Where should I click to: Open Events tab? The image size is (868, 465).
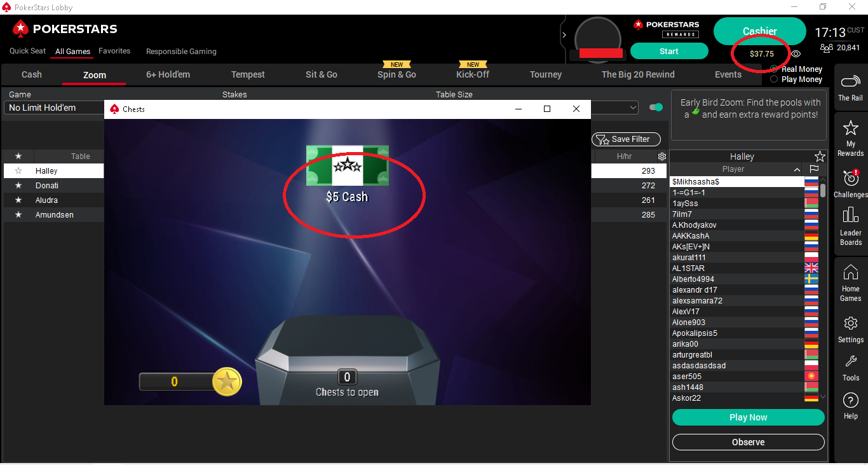pyautogui.click(x=728, y=74)
